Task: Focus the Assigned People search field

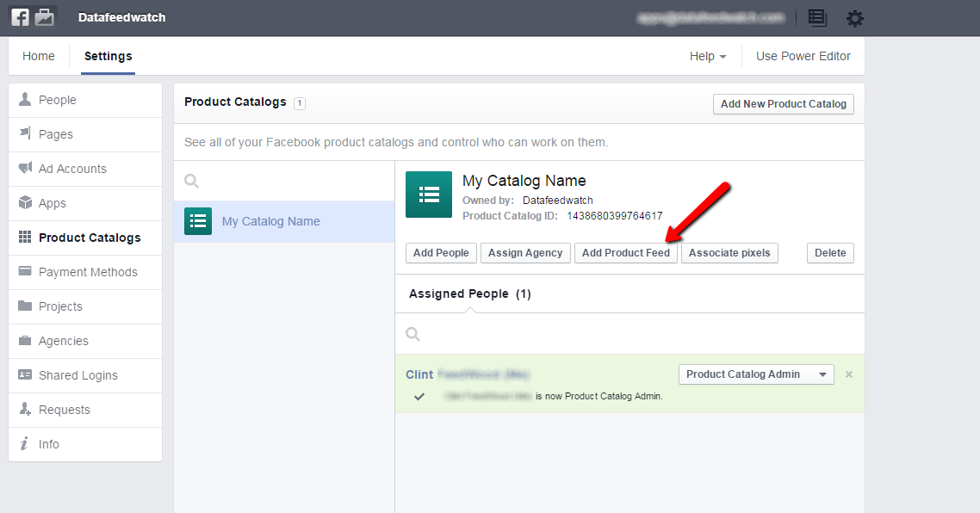Action: click(x=630, y=334)
